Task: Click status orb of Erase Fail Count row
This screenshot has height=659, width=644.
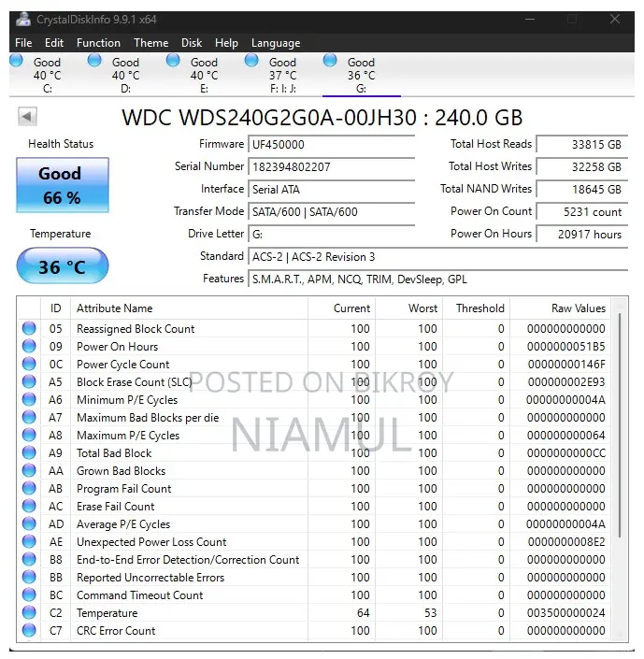Action: pyautogui.click(x=29, y=506)
